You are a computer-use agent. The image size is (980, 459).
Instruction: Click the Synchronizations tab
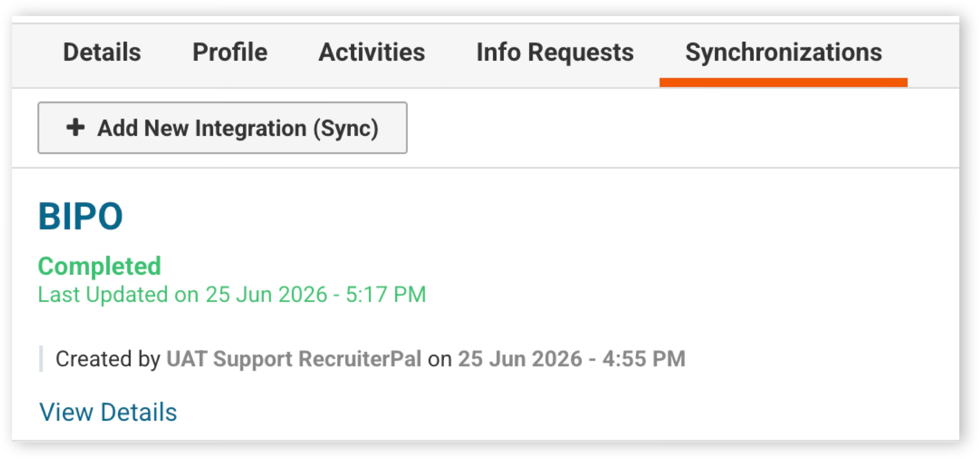click(783, 53)
